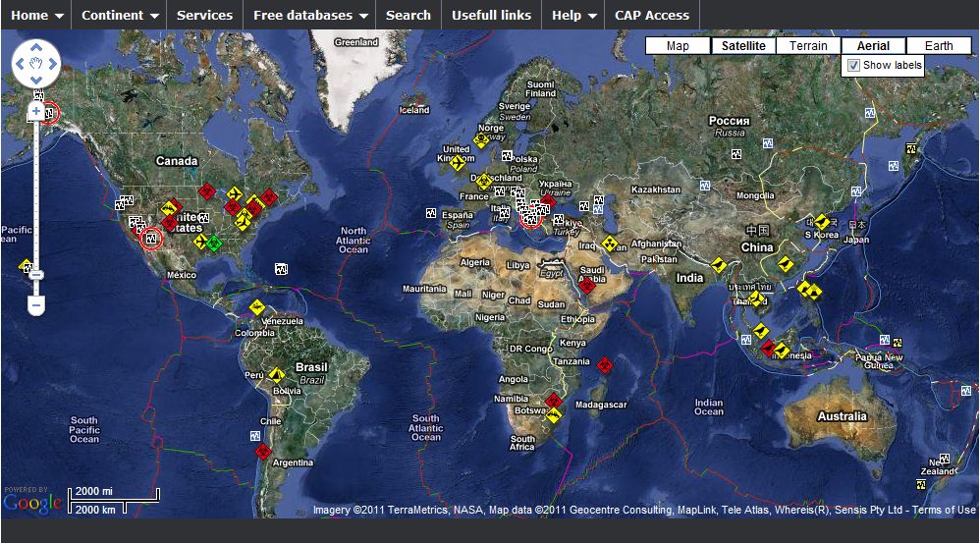Toggle the Show labels checkbox
The width and height of the screenshot is (980, 543).
(854, 66)
